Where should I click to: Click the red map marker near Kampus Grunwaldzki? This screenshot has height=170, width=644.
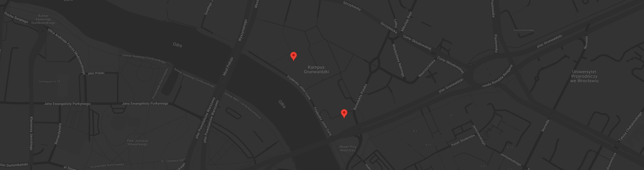tap(293, 56)
